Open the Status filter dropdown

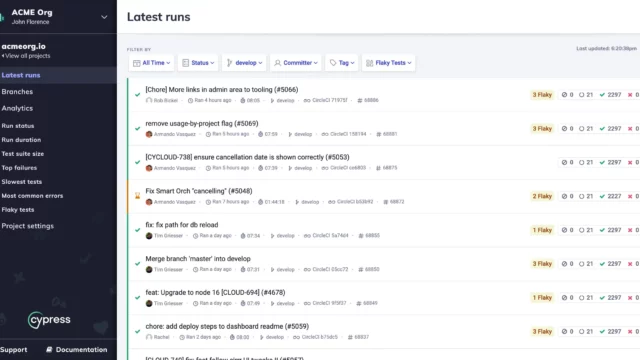[198, 63]
